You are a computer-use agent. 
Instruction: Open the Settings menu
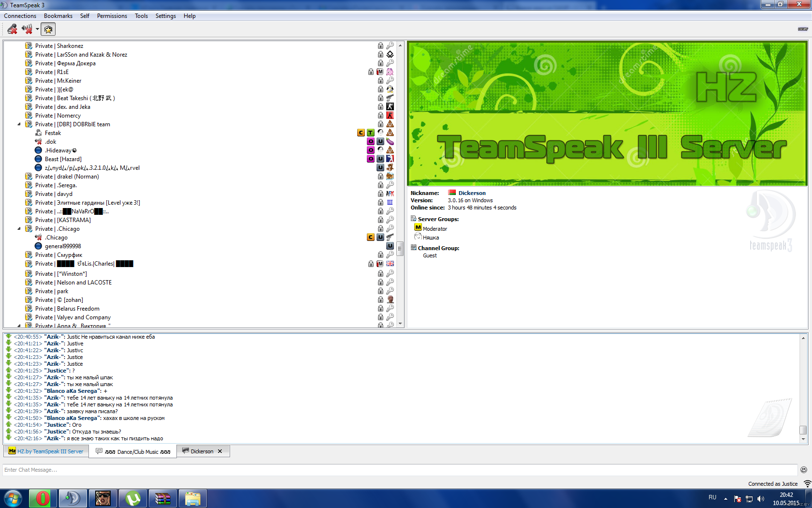[166, 16]
